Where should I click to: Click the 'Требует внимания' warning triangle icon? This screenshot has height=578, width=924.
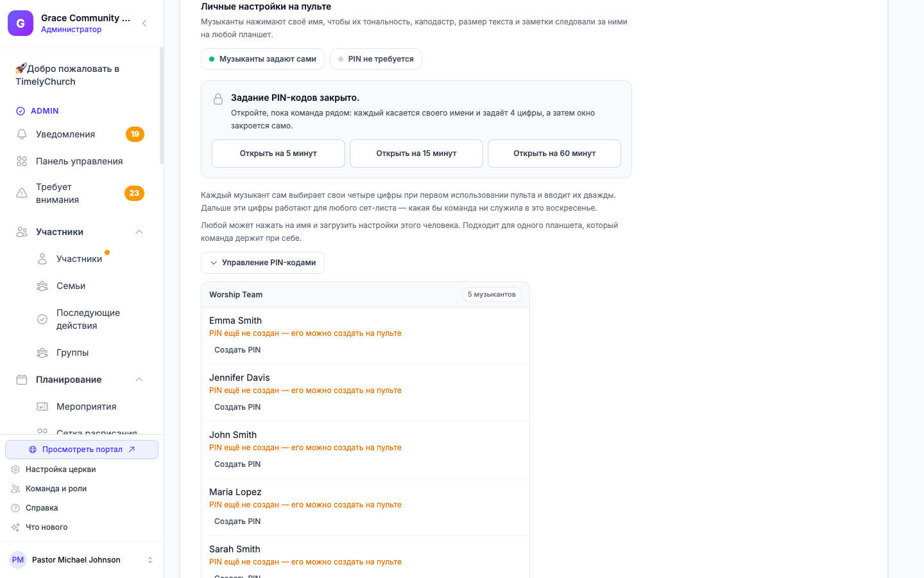22,193
